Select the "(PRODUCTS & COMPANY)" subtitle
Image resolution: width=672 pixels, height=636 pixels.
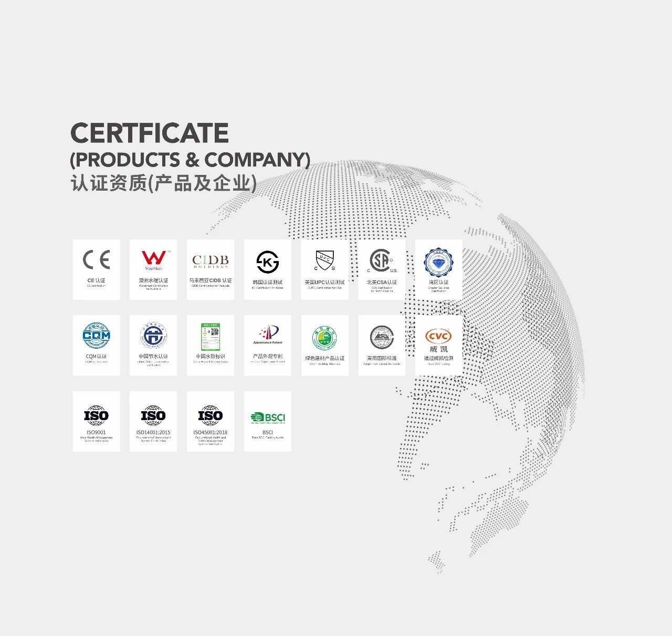[x=190, y=160]
